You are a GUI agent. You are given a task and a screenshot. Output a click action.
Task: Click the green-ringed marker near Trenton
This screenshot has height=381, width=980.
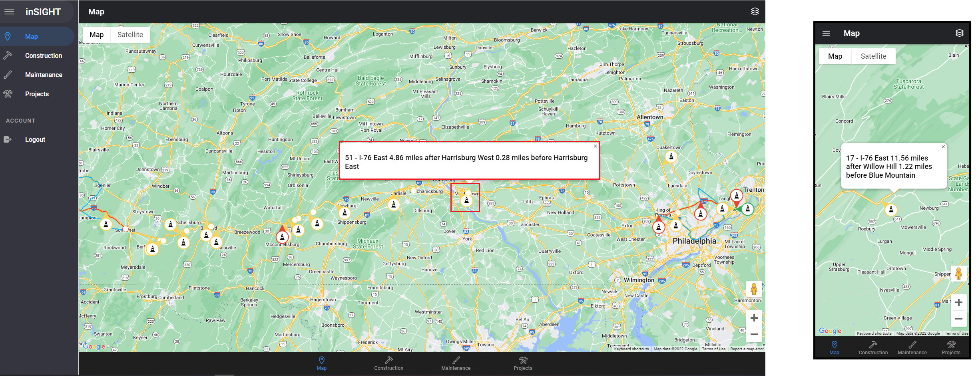[x=748, y=208]
